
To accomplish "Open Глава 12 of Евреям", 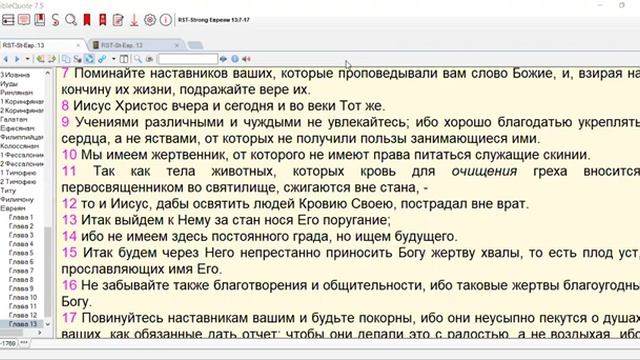I will coord(23,315).
